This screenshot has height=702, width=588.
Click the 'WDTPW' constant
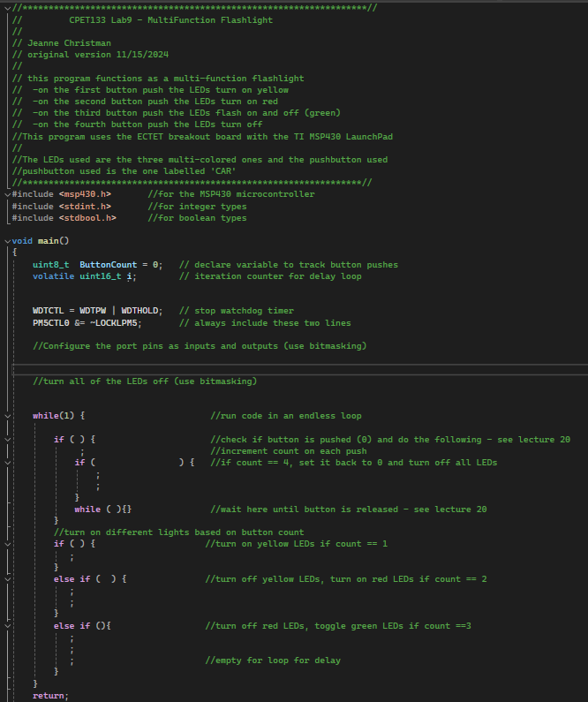93,311
